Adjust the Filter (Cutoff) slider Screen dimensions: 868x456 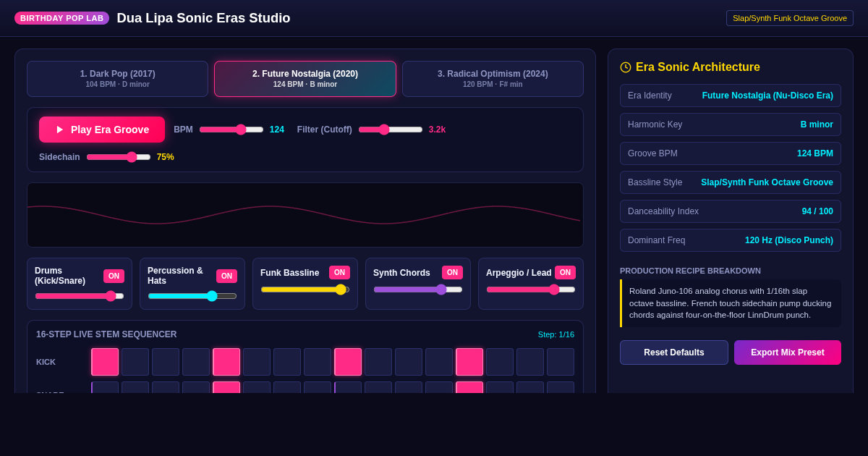pos(391,130)
